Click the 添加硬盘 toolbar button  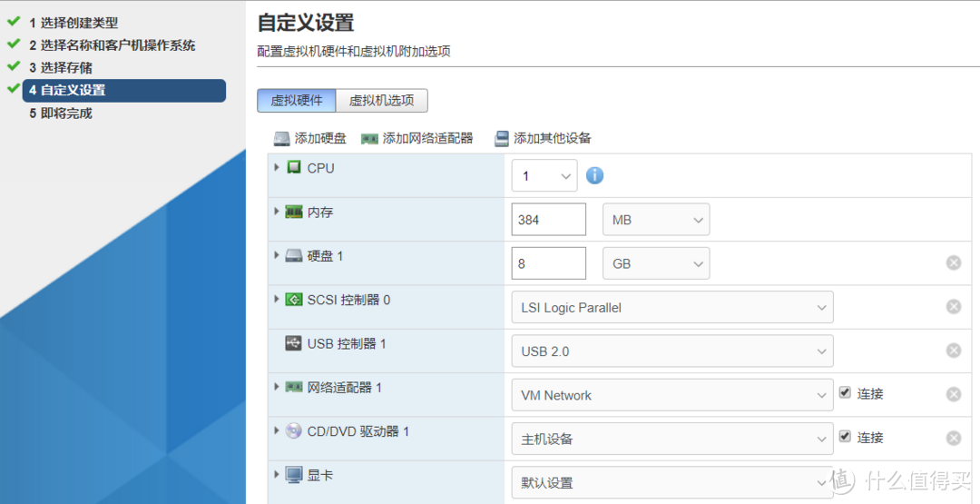pyautogui.click(x=309, y=138)
